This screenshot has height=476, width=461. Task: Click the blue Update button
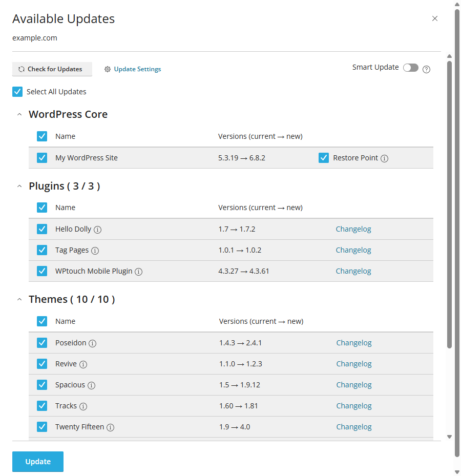pyautogui.click(x=38, y=462)
